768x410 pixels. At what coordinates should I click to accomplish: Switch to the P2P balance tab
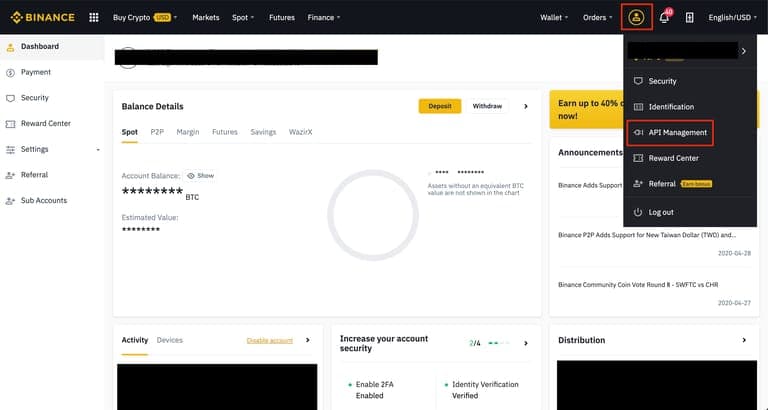pyautogui.click(x=157, y=132)
